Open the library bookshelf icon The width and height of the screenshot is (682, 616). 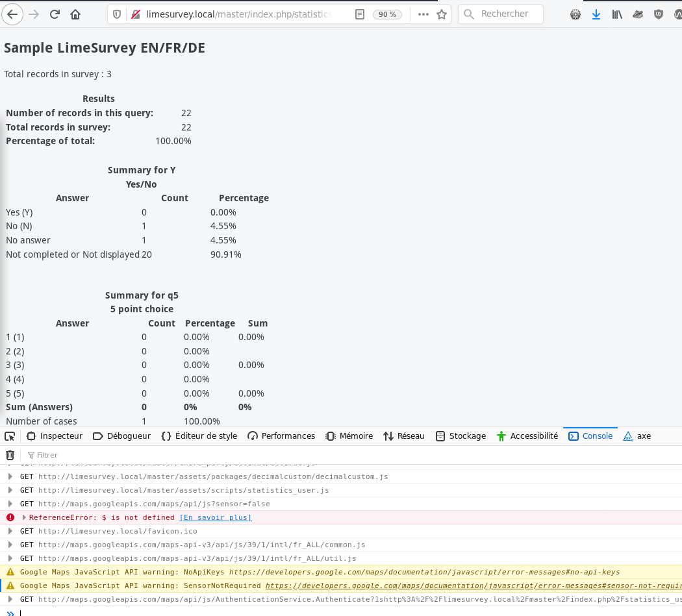(617, 14)
